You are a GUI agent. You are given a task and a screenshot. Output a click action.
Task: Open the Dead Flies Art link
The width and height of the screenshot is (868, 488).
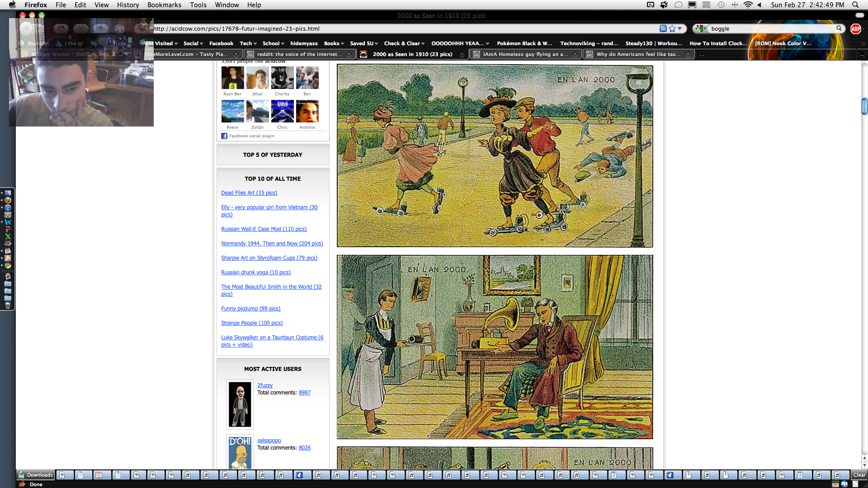249,193
